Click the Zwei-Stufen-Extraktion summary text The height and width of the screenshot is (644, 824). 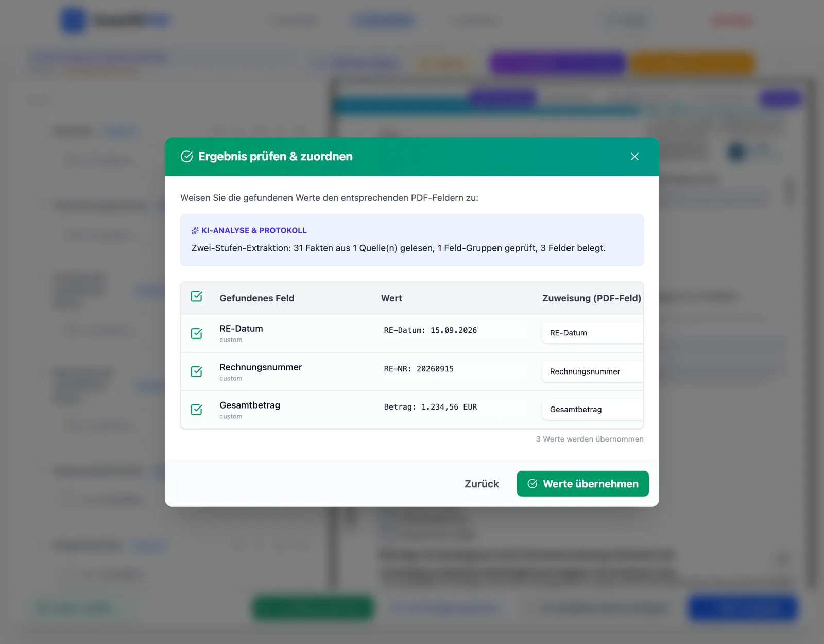[399, 248]
